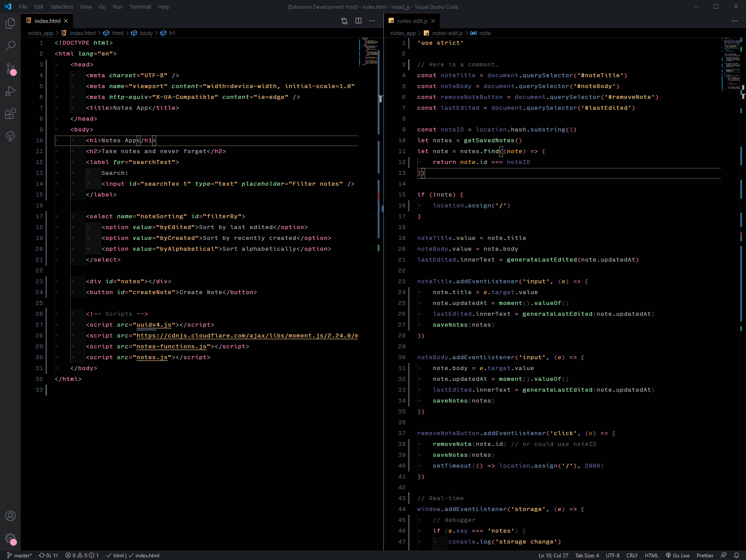Screen dimensions: 746x560
Task: Open the Extensions view
Action: pyautogui.click(x=10, y=114)
